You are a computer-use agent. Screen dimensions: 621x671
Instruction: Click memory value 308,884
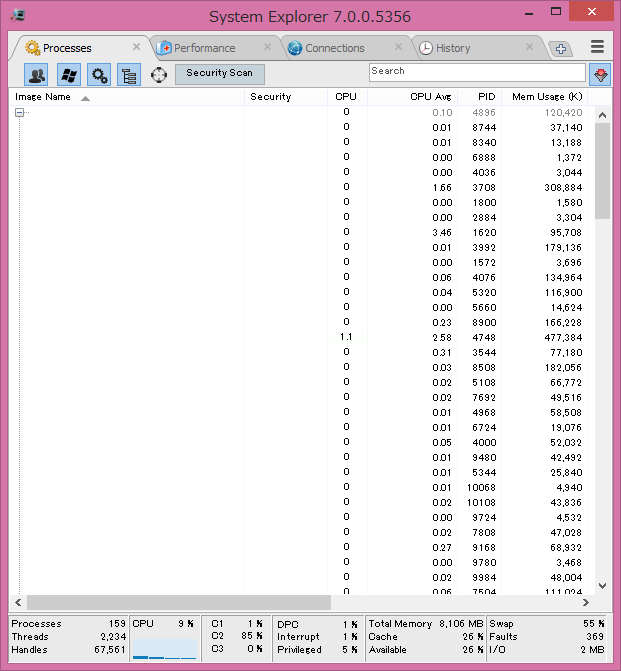[x=563, y=187]
